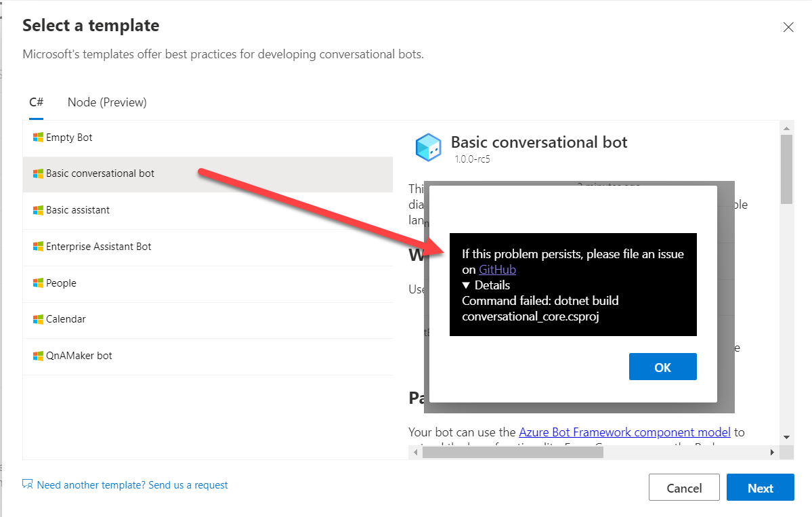The image size is (812, 517).
Task: Select the Enterprise Assistant Bot icon
Action: pyautogui.click(x=37, y=247)
